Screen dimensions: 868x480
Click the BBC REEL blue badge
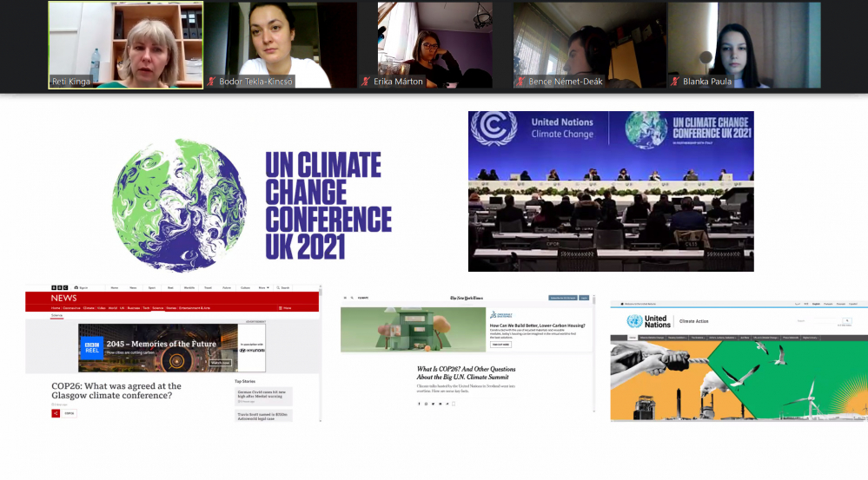point(92,347)
